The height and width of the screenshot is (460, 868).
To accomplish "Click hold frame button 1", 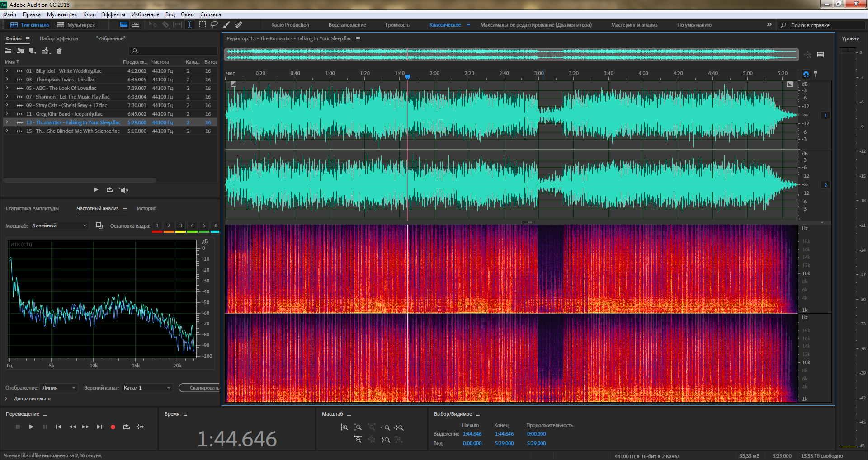I will click(x=157, y=225).
